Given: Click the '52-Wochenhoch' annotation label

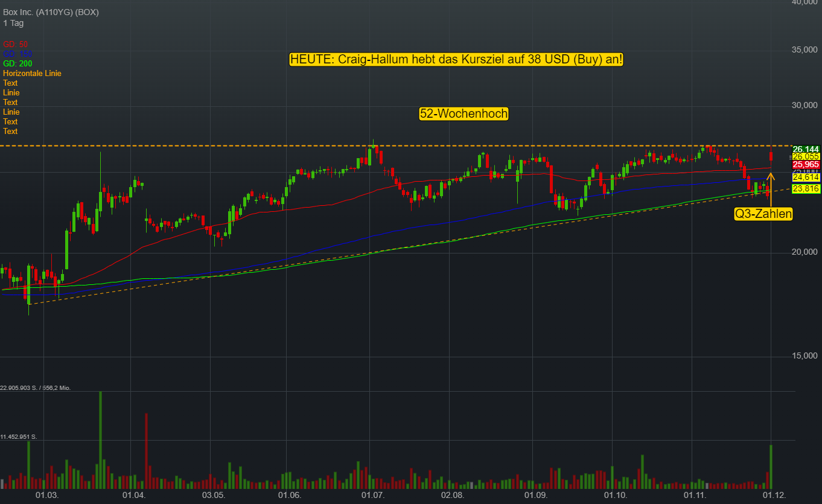Looking at the screenshot, I should [464, 113].
